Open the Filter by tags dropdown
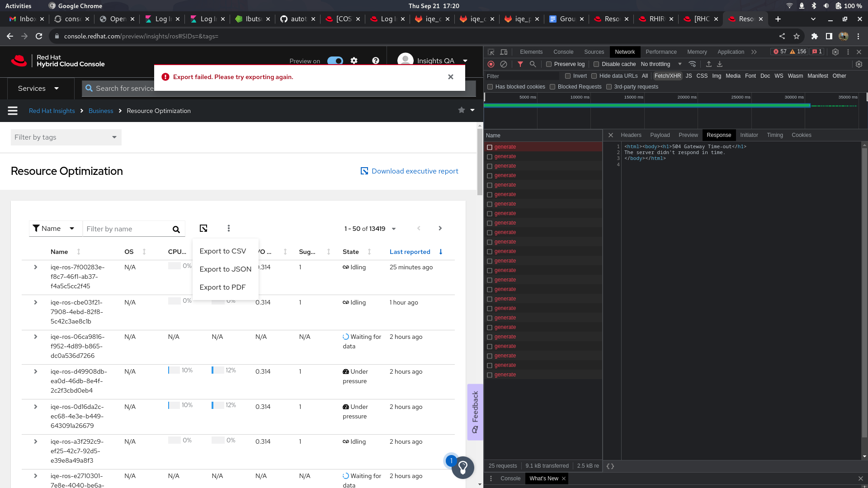Viewport: 868px width, 488px height. click(x=66, y=137)
